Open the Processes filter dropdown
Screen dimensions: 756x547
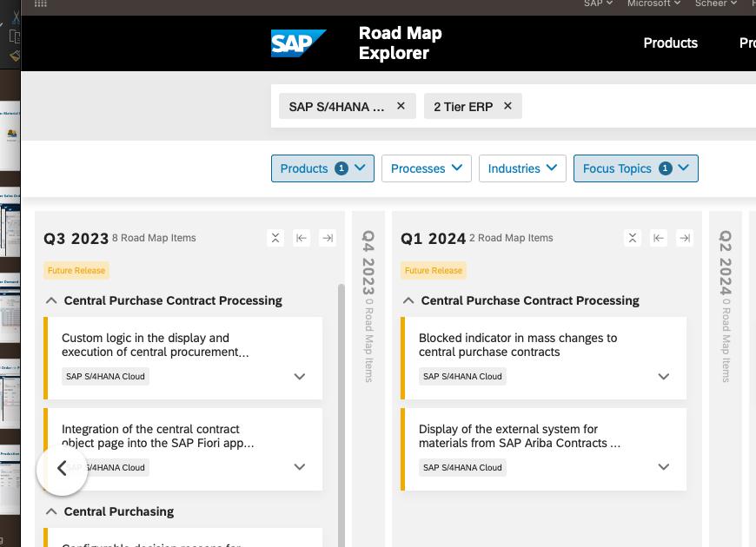(x=426, y=168)
